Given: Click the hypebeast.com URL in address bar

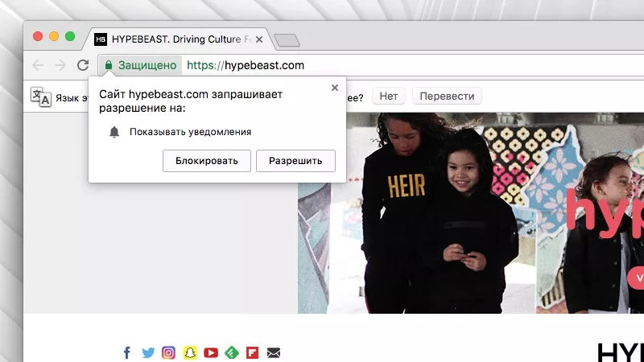Looking at the screenshot, I should pos(246,65).
